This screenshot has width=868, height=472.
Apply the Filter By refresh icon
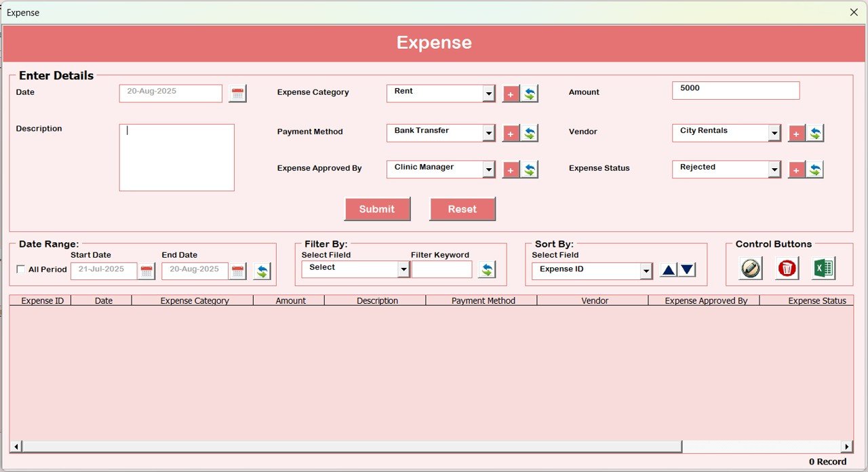click(487, 270)
